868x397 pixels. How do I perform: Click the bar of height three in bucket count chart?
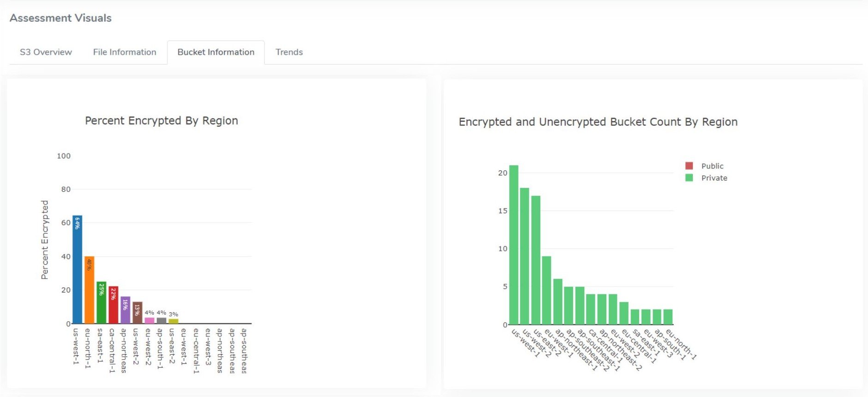click(x=624, y=313)
